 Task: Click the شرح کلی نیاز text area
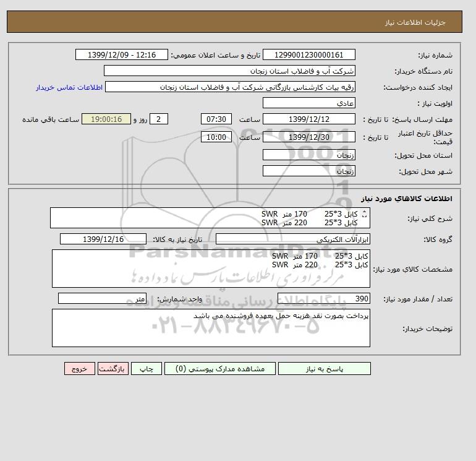click(x=210, y=218)
